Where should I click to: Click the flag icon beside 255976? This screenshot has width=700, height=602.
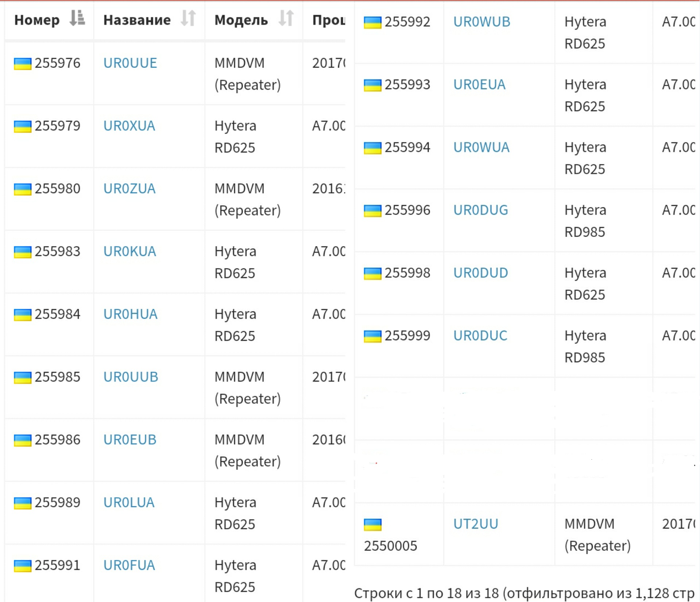[23, 64]
